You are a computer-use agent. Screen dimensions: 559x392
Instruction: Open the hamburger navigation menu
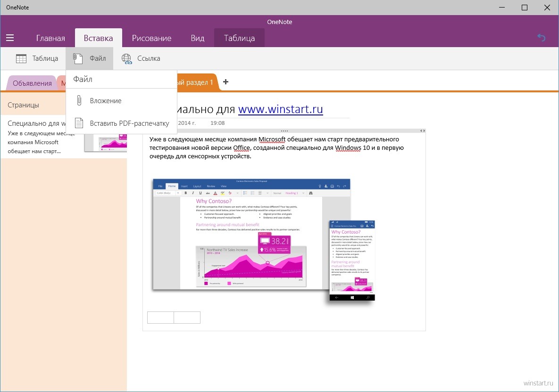[10, 38]
